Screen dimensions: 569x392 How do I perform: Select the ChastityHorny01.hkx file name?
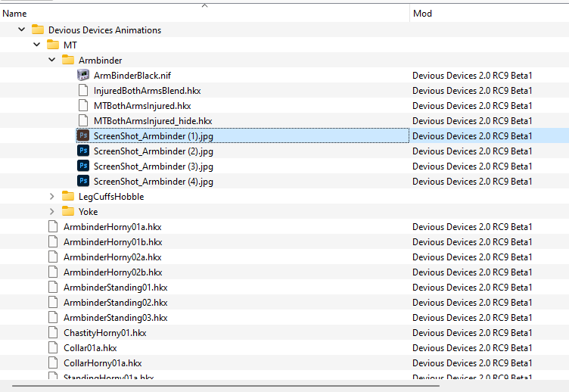tap(105, 333)
